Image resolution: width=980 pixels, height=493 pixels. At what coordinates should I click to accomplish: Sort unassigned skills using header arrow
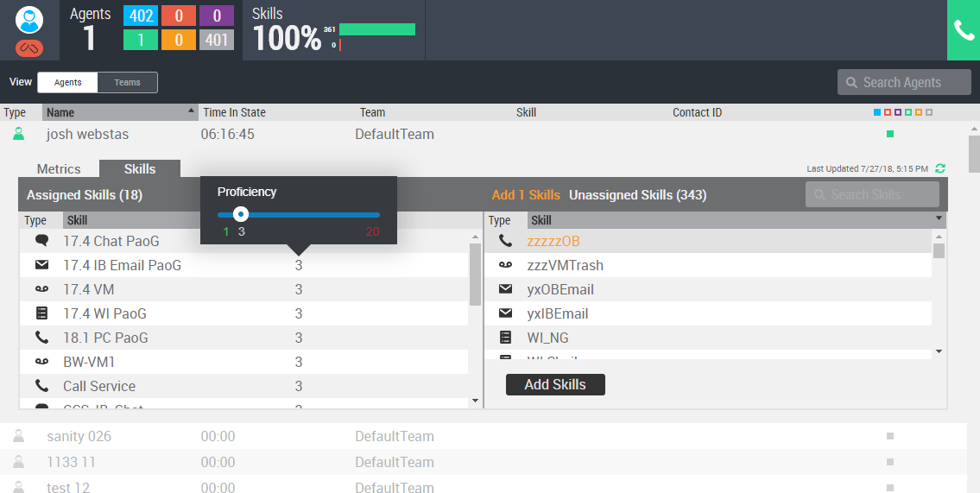pyautogui.click(x=939, y=218)
